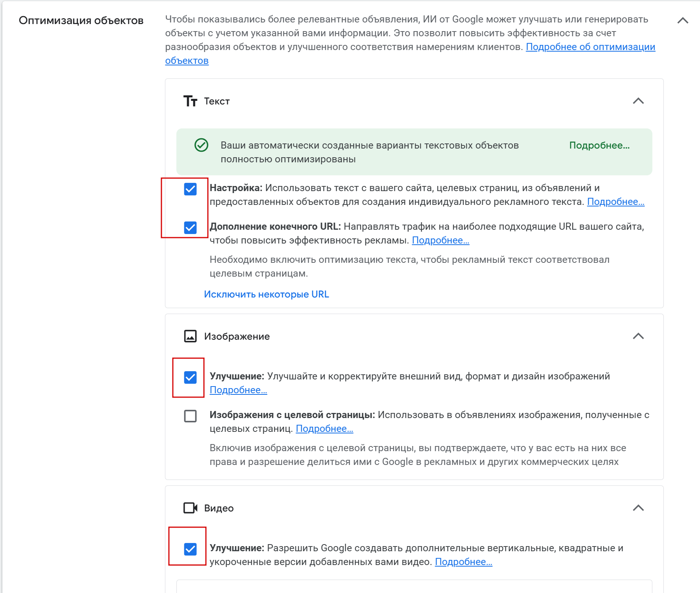This screenshot has width=700, height=593.
Task: Click the Text section Tт icon
Action: pyautogui.click(x=190, y=101)
